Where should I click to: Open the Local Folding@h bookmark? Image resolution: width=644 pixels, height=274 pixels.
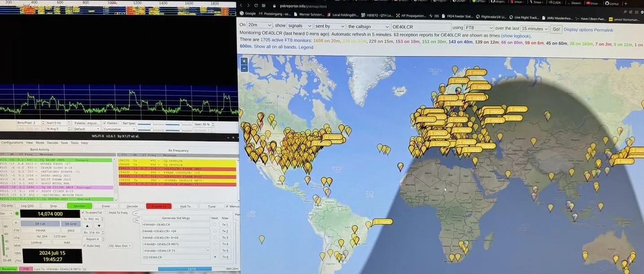(342, 15)
